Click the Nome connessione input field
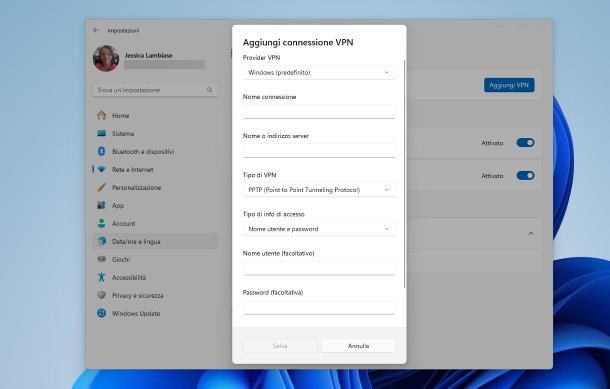This screenshot has height=389, width=610. tap(319, 111)
